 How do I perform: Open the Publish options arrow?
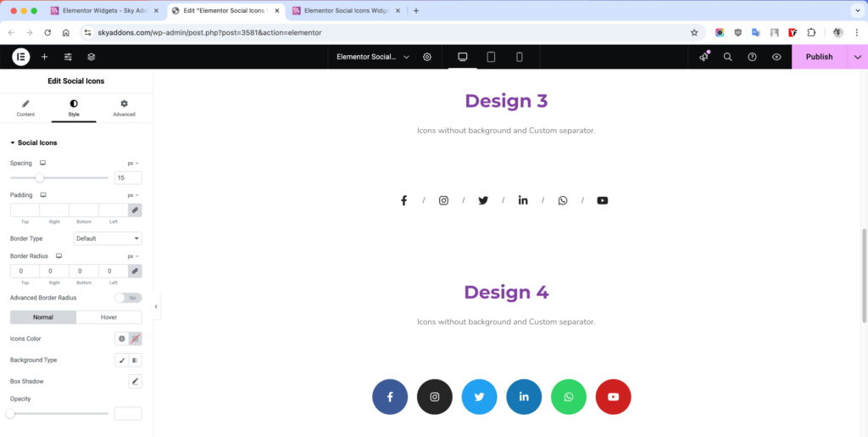click(858, 57)
